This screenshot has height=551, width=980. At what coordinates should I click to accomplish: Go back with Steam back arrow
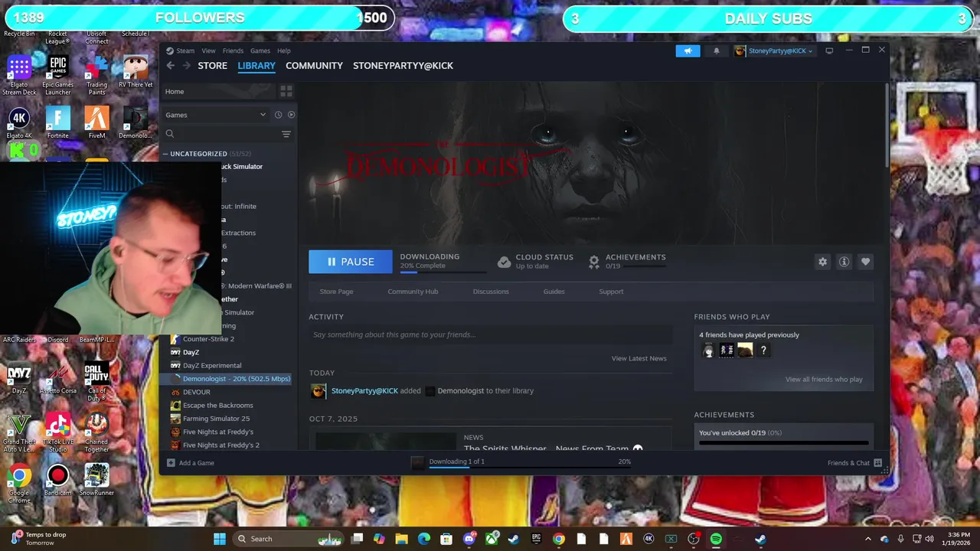(x=170, y=66)
